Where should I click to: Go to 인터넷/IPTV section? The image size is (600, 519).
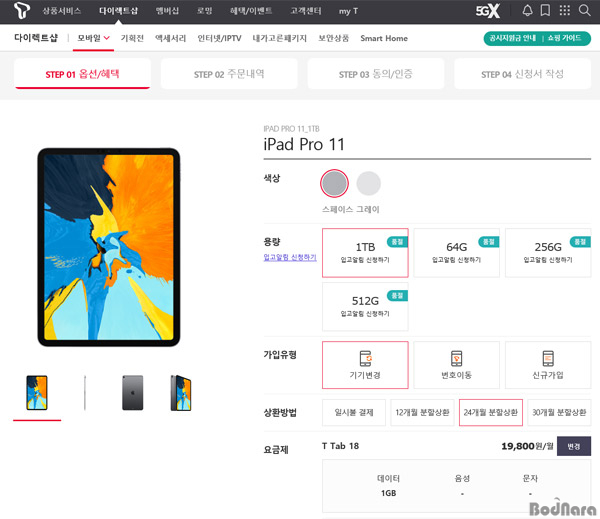coord(219,38)
